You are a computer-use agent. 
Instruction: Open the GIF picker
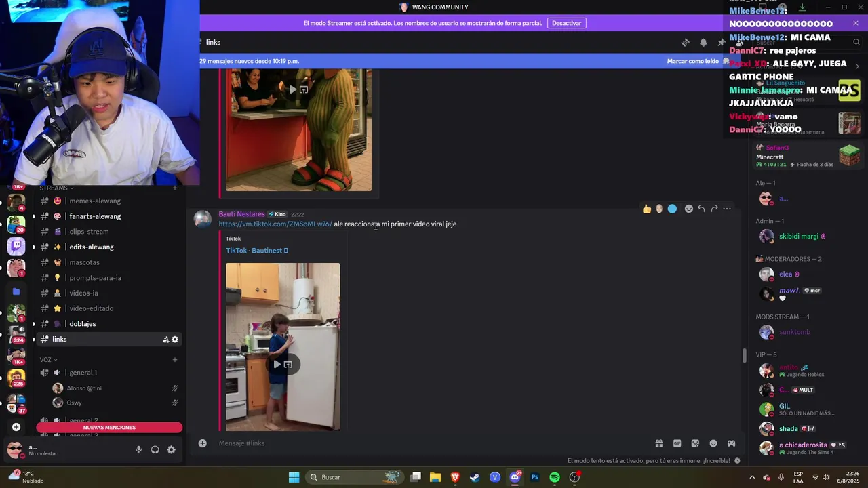point(677,443)
